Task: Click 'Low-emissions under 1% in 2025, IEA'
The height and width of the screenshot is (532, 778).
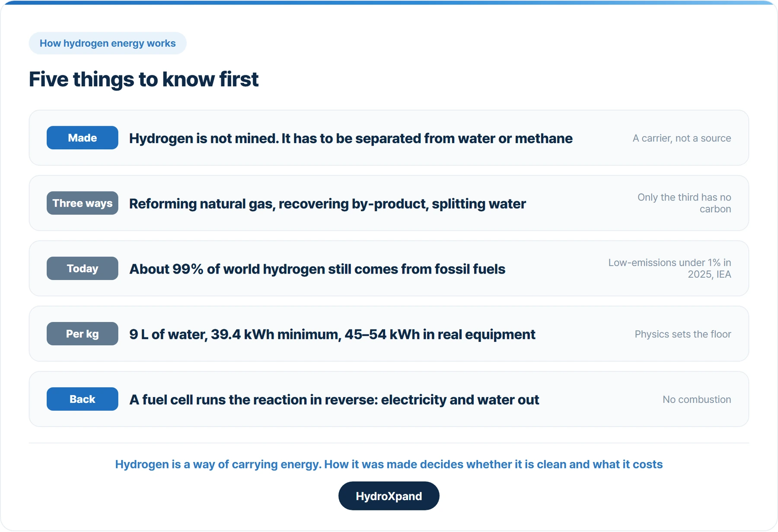Action: point(670,268)
